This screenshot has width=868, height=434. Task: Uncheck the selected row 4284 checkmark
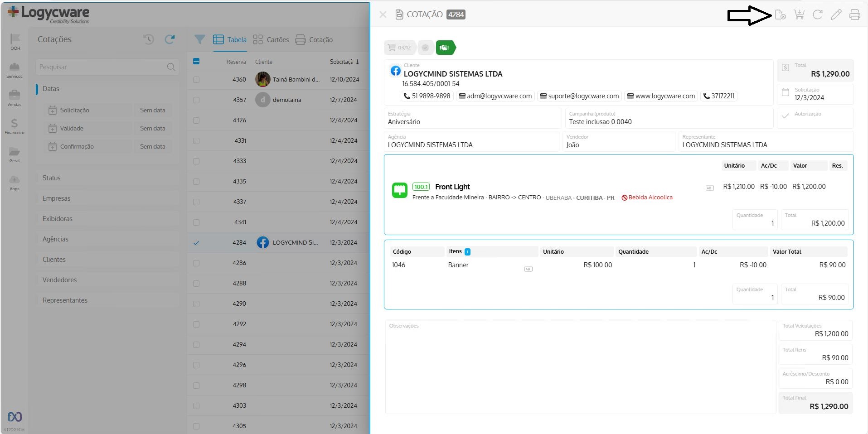point(196,243)
